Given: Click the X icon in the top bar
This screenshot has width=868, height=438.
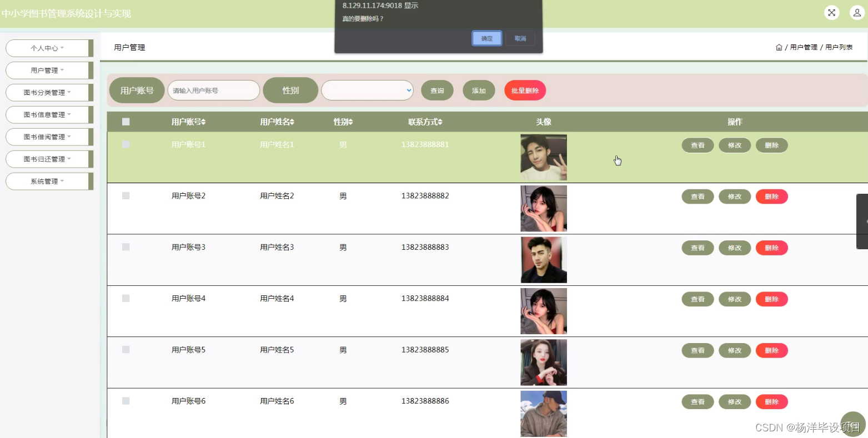Looking at the screenshot, I should [831, 12].
